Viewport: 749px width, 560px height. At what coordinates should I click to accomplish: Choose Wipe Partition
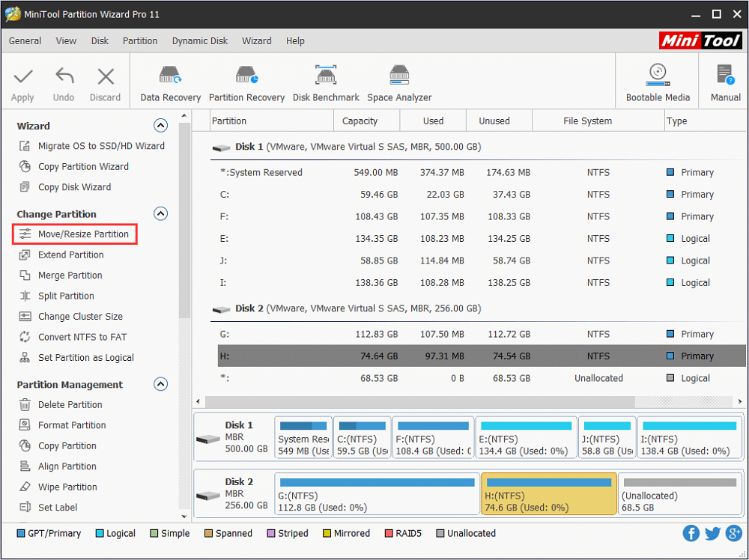(58, 487)
